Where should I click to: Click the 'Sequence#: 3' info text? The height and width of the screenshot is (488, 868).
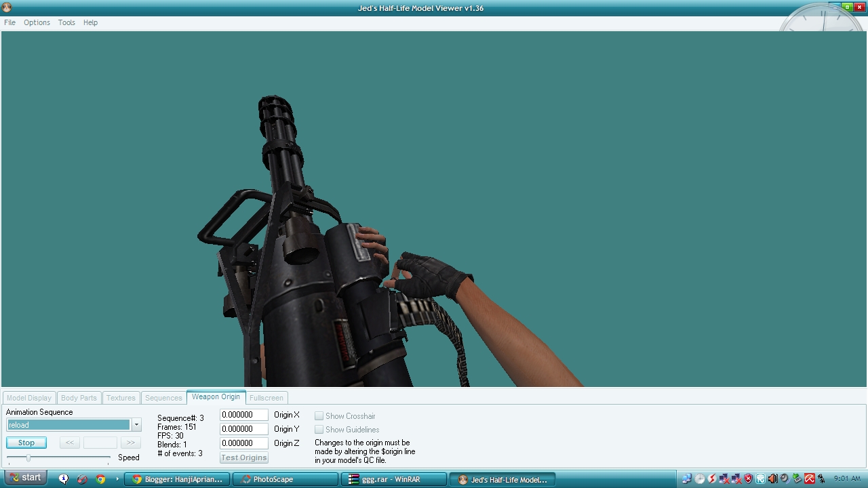coord(180,418)
